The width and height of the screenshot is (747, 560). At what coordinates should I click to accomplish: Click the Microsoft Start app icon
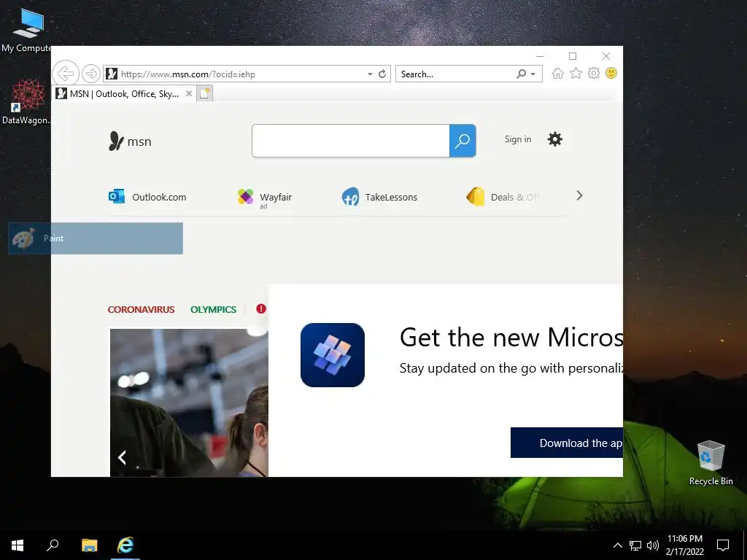point(333,355)
